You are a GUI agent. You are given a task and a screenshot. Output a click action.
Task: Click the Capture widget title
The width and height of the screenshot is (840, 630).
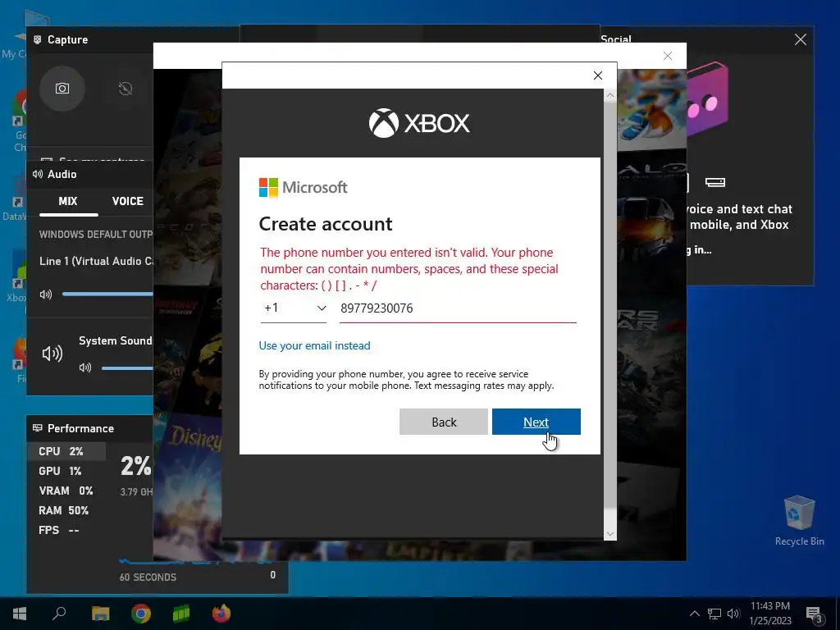[67, 39]
